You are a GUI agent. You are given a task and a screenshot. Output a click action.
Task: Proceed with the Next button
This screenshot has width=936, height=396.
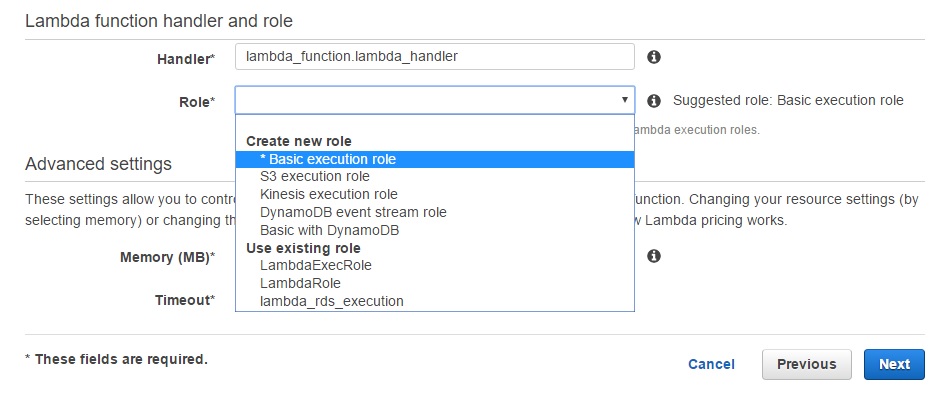point(894,364)
